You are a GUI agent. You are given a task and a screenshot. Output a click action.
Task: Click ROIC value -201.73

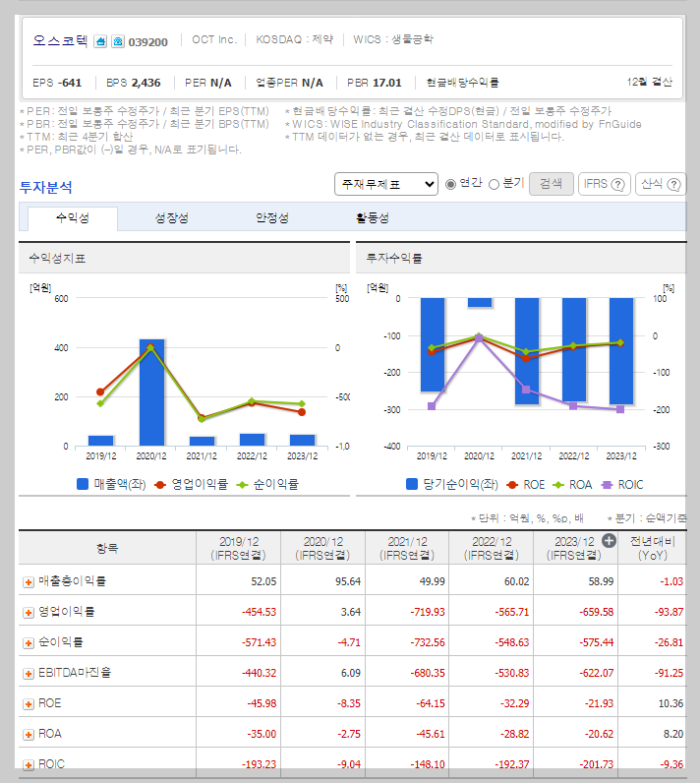[x=596, y=764]
